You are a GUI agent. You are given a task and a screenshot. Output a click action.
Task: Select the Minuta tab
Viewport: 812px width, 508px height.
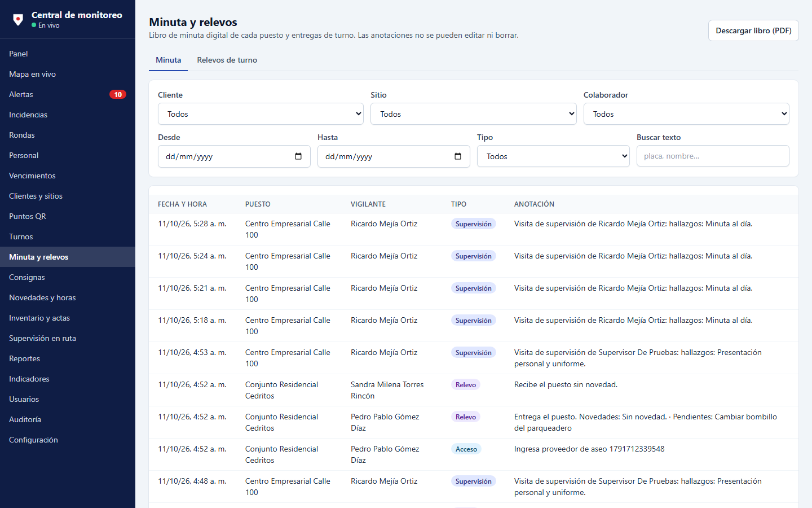pyautogui.click(x=169, y=60)
